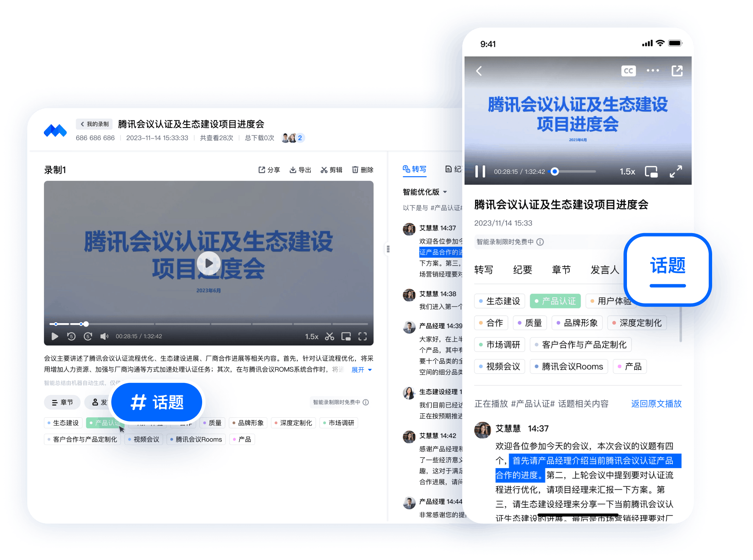The height and width of the screenshot is (560, 753).
Task: Tap 腾讯会议Rooms tag on mobile
Action: coord(569,367)
